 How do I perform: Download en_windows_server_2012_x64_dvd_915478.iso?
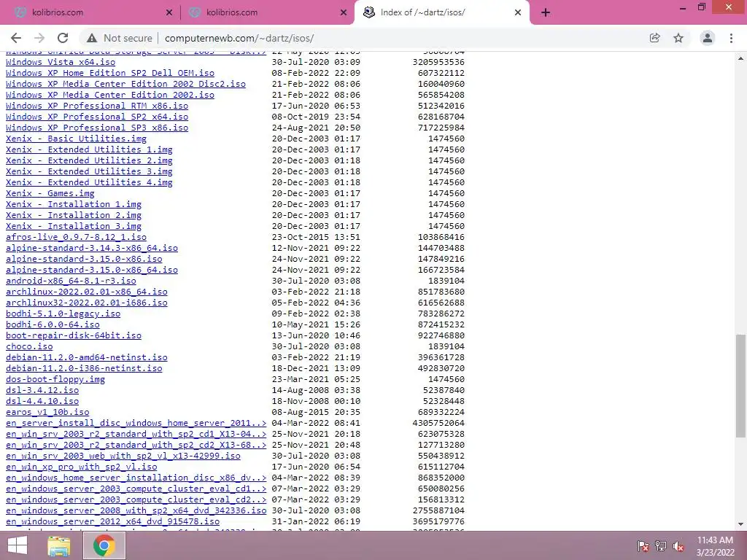coord(113,522)
